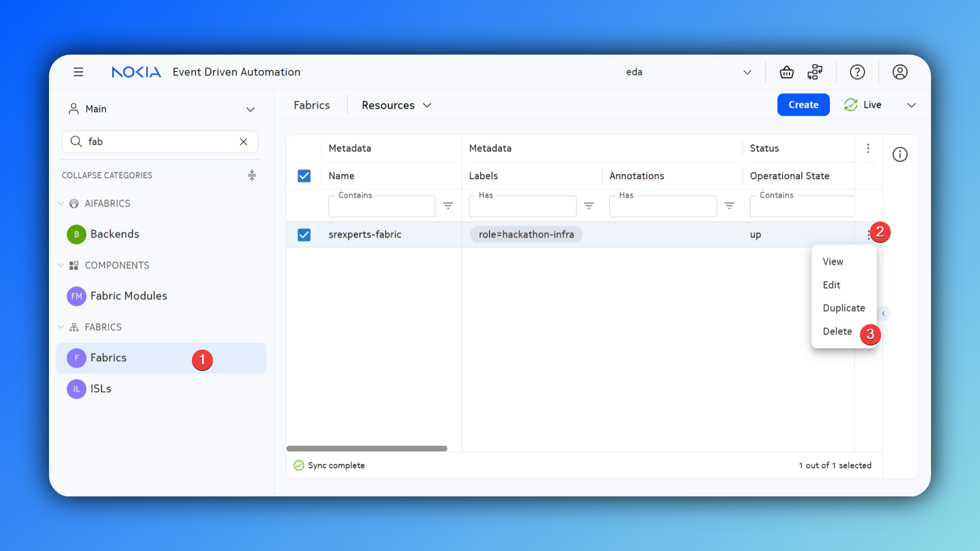Image resolution: width=980 pixels, height=551 pixels.
Task: Click the horizontal table scrollbar
Action: click(366, 448)
